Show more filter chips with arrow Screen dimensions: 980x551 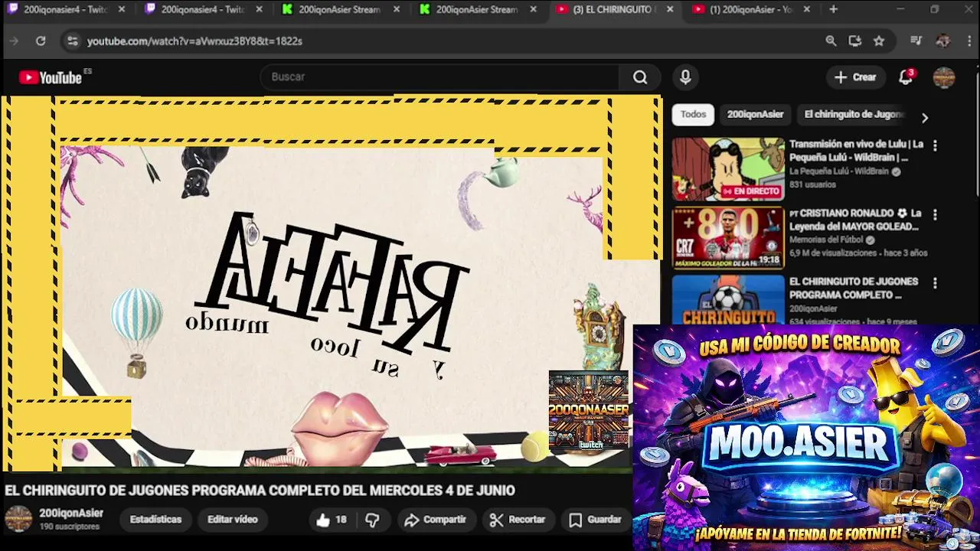point(924,118)
